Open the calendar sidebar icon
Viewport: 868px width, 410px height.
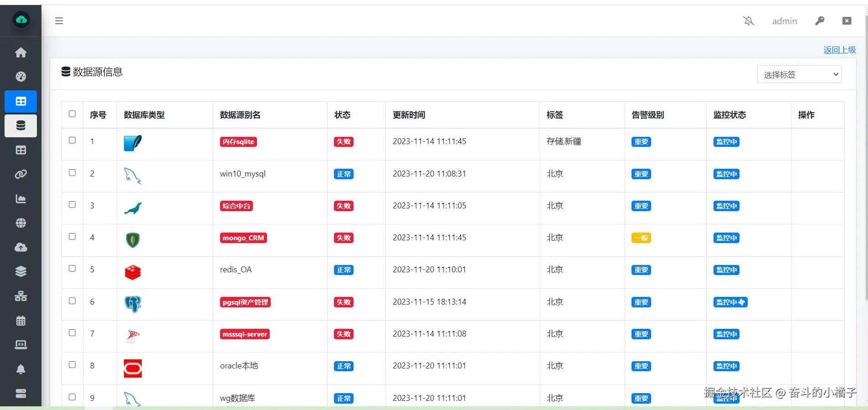pos(21,321)
